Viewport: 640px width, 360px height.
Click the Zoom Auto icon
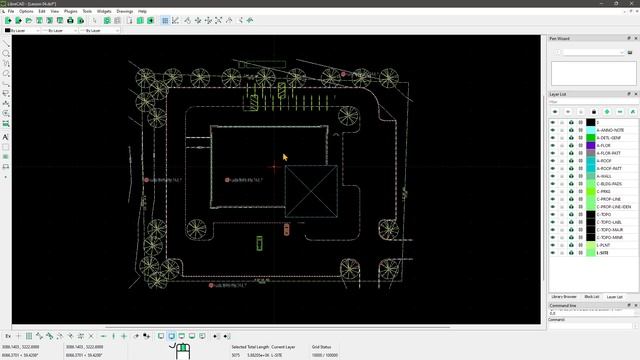coord(218,20)
